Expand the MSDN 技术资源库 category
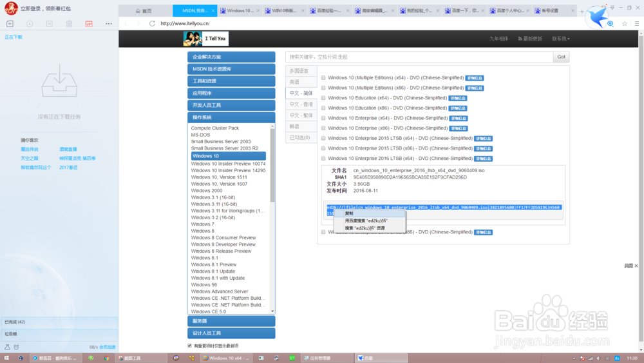644x363 pixels. (x=231, y=69)
